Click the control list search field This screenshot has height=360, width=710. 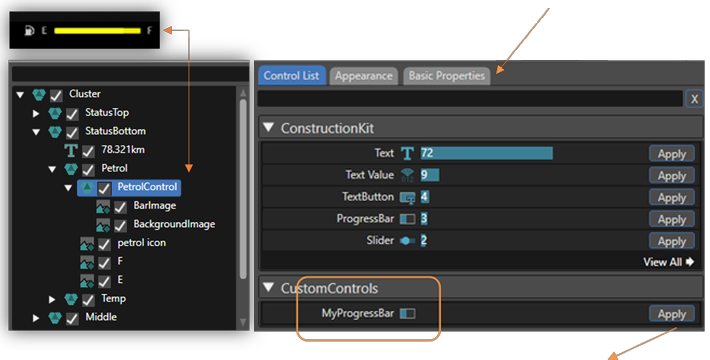pyautogui.click(x=470, y=99)
